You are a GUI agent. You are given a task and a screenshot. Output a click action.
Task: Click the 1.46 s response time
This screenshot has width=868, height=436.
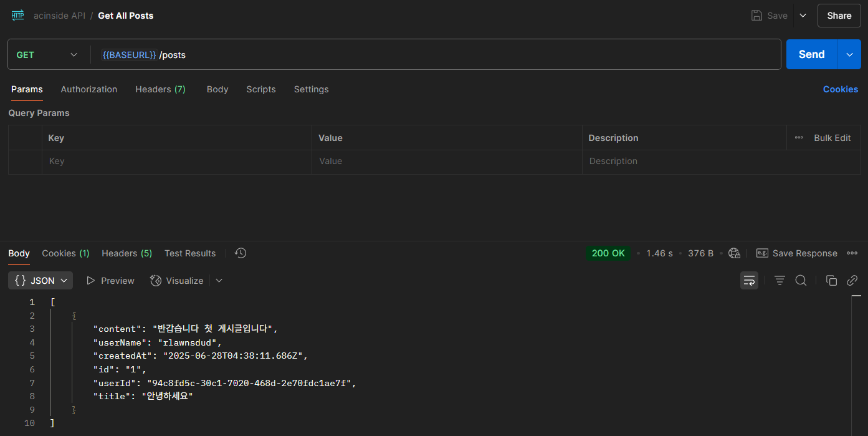pos(659,253)
